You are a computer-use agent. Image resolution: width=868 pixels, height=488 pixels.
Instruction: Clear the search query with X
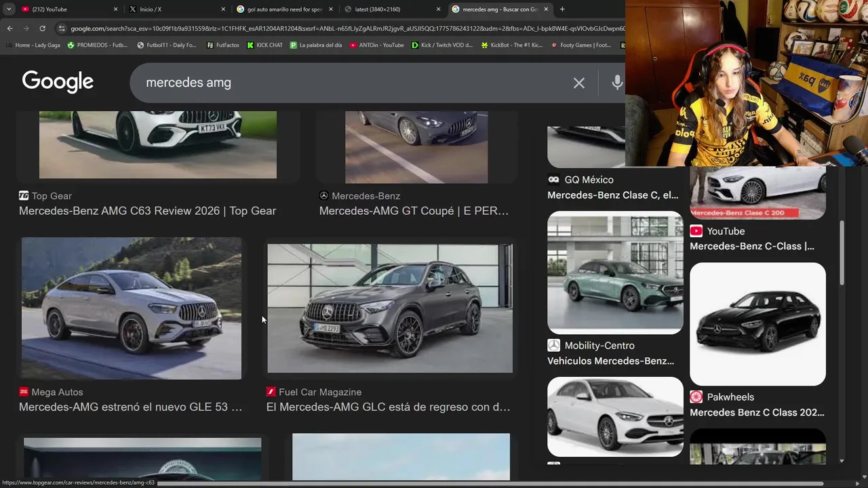click(x=578, y=83)
